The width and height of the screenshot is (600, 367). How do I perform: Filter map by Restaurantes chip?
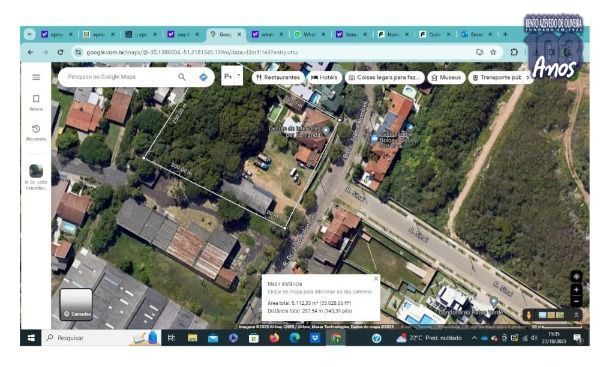click(278, 77)
